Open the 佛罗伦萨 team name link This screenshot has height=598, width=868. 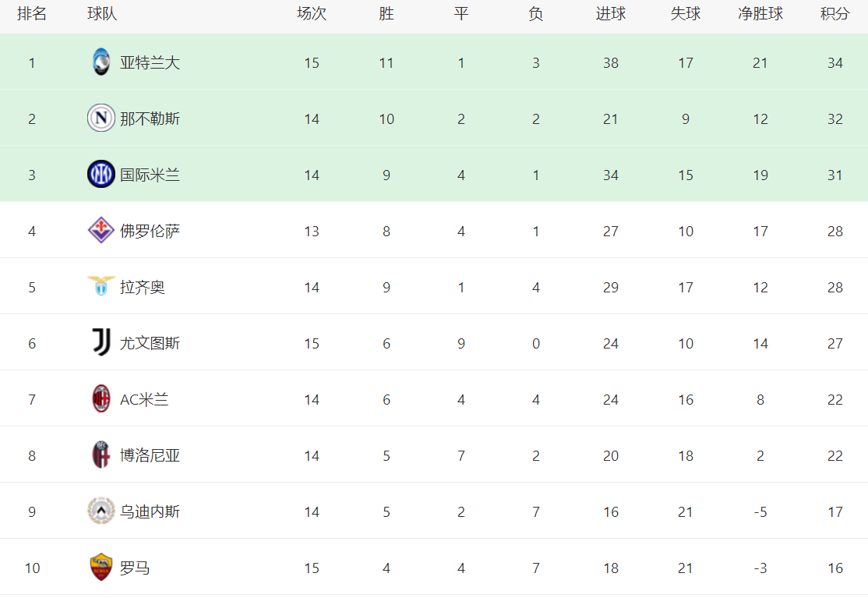pos(150,231)
